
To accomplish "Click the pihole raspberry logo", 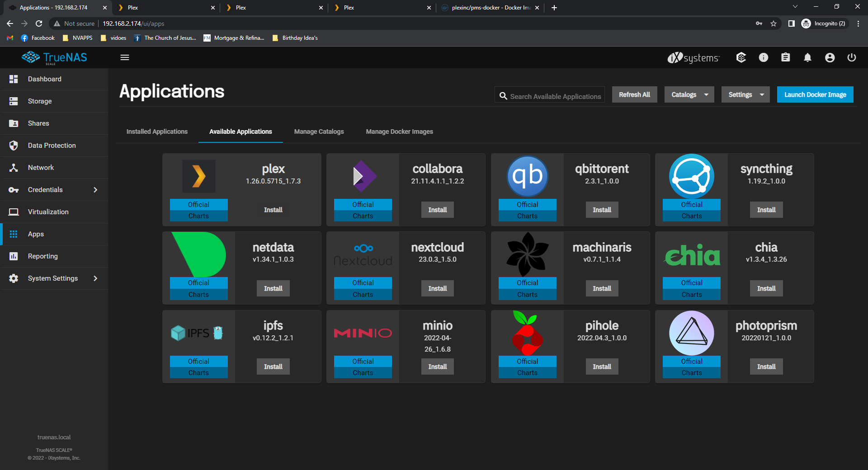I will coord(527,333).
